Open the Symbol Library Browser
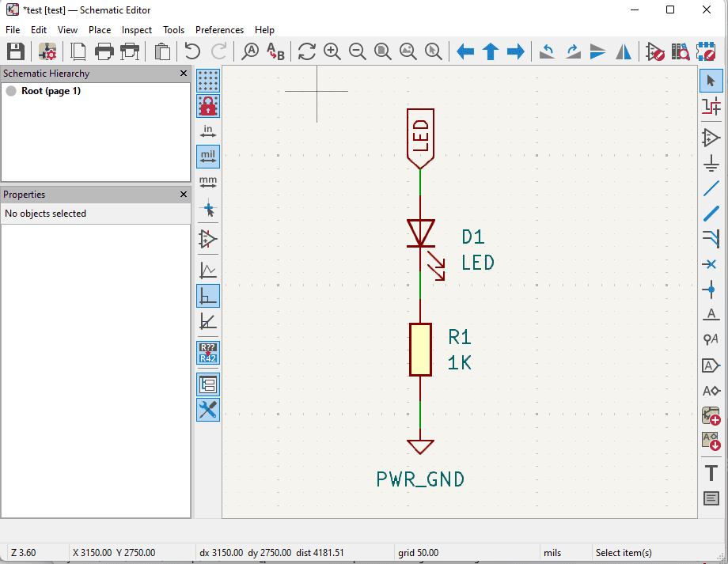Image resolution: width=728 pixels, height=564 pixels. pyautogui.click(x=681, y=51)
